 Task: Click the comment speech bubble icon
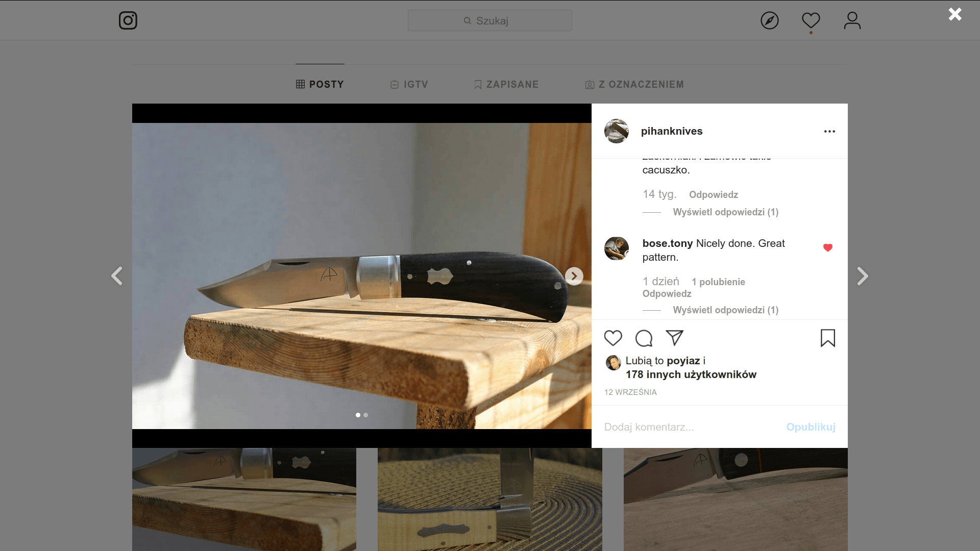coord(644,338)
